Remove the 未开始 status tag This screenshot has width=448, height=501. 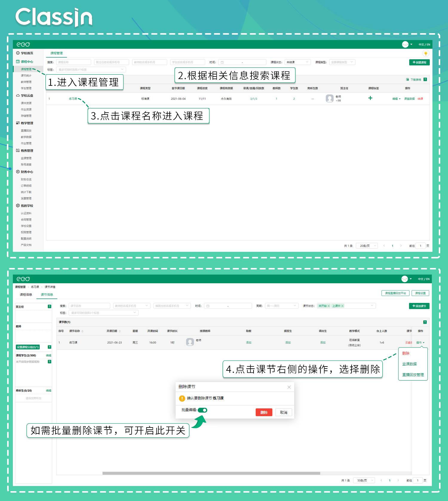click(329, 306)
